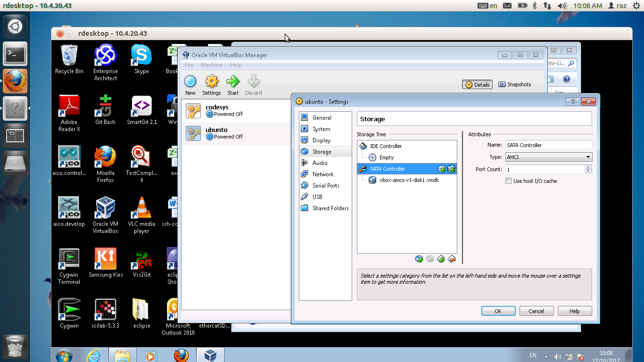The width and height of the screenshot is (644, 362).
Task: Select General settings category
Action: (x=325, y=118)
